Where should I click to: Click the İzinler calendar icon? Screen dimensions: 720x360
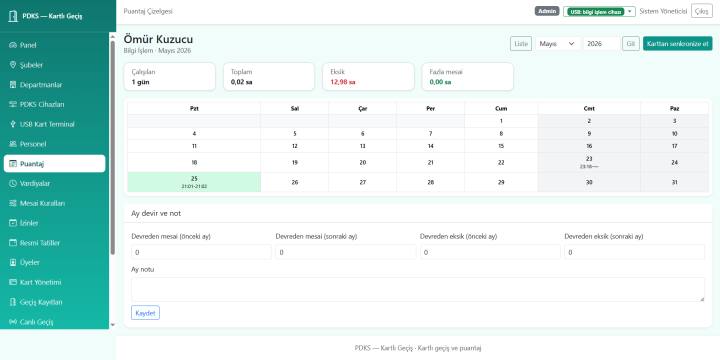tap(13, 223)
